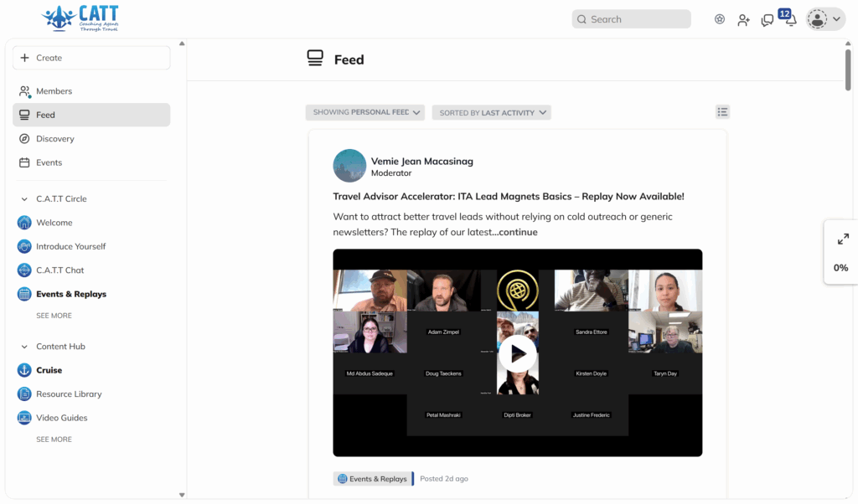Click the Events & Replays post tag
The height and width of the screenshot is (504, 858).
click(x=373, y=479)
